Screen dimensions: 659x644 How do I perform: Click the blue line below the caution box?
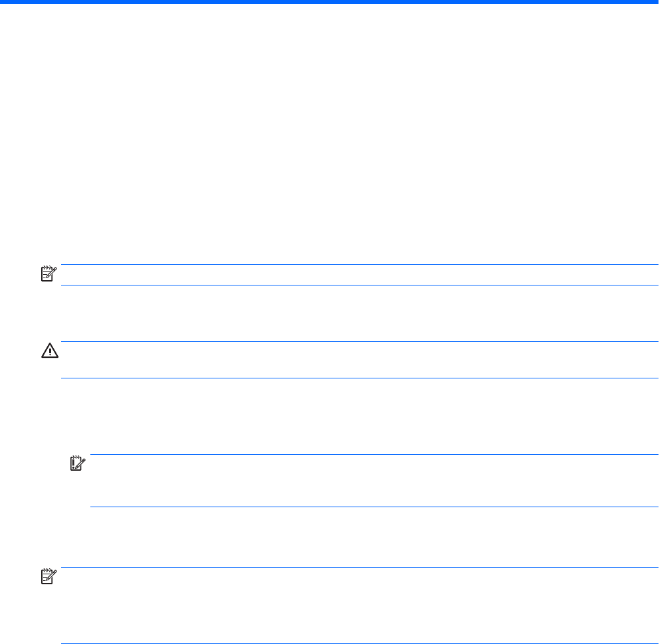click(360, 378)
